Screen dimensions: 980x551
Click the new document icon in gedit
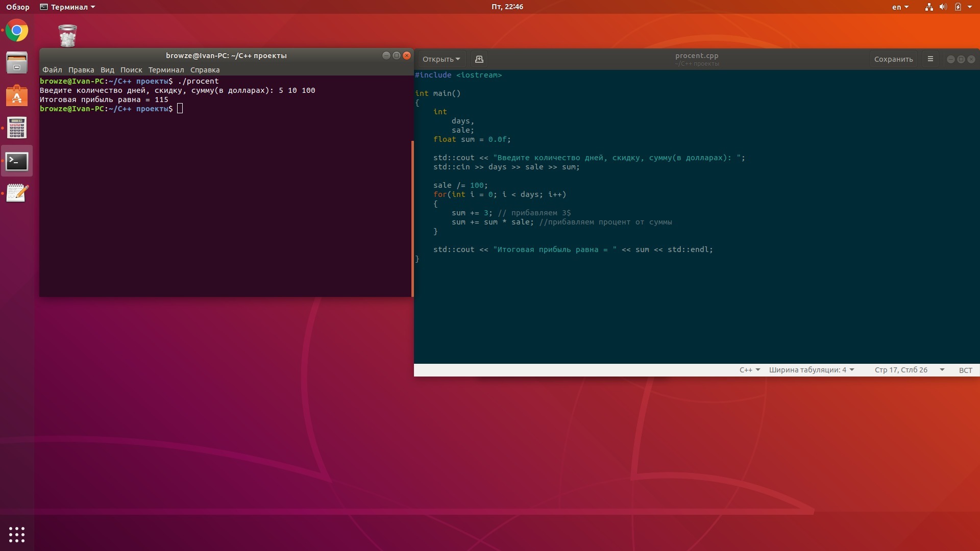pyautogui.click(x=479, y=59)
